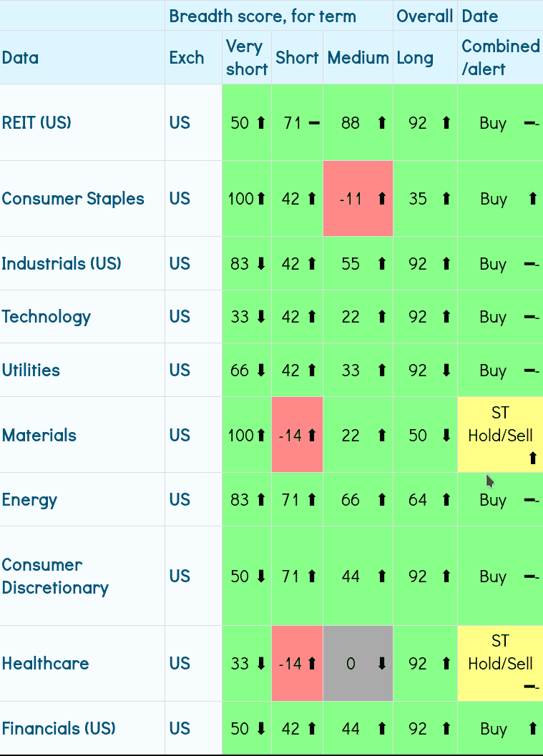Open the Consumer Discretionary sector link
This screenshot has width=543, height=756.
pyautogui.click(x=55, y=576)
